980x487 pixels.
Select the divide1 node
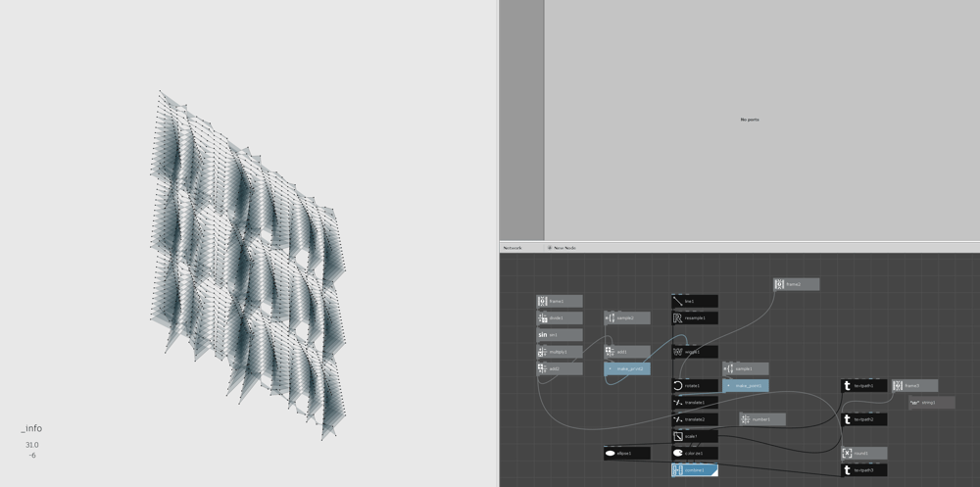click(560, 318)
